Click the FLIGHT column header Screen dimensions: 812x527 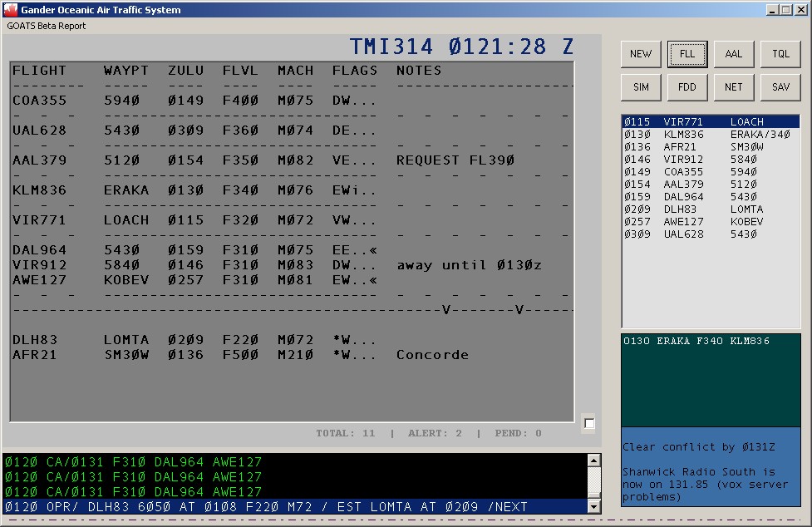(39, 71)
